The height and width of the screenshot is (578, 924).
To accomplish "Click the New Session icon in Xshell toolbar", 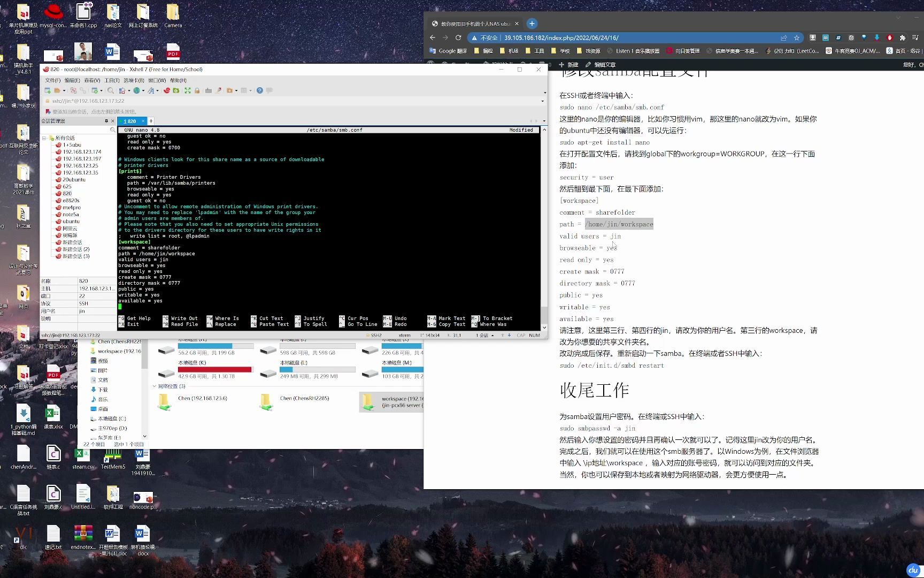I will [x=48, y=90].
